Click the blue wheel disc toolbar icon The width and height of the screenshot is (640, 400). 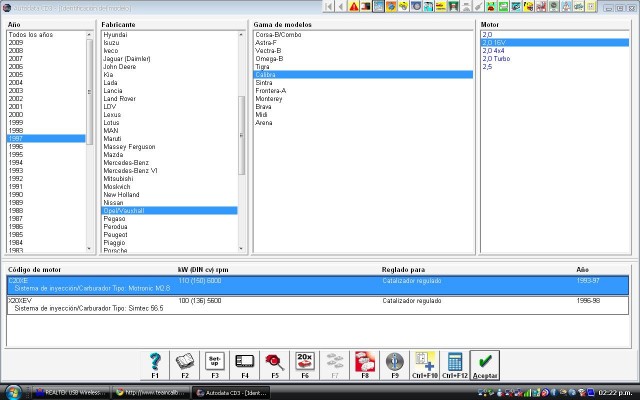(416, 7)
